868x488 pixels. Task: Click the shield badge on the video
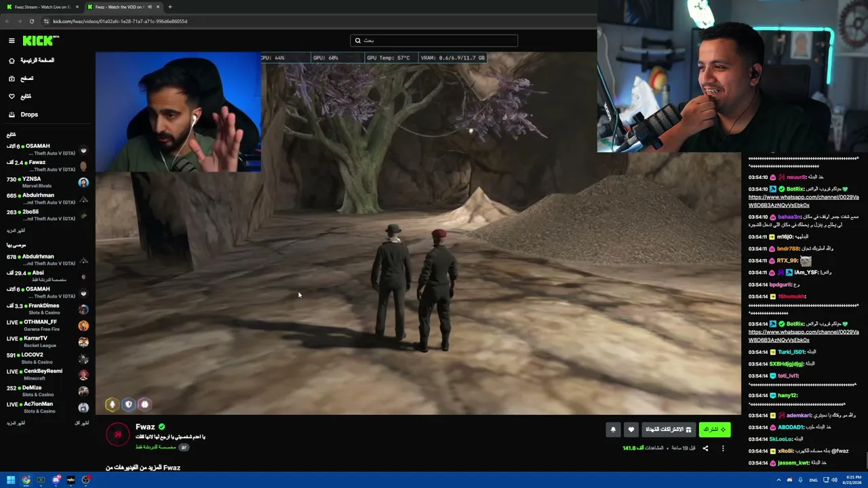(129, 405)
